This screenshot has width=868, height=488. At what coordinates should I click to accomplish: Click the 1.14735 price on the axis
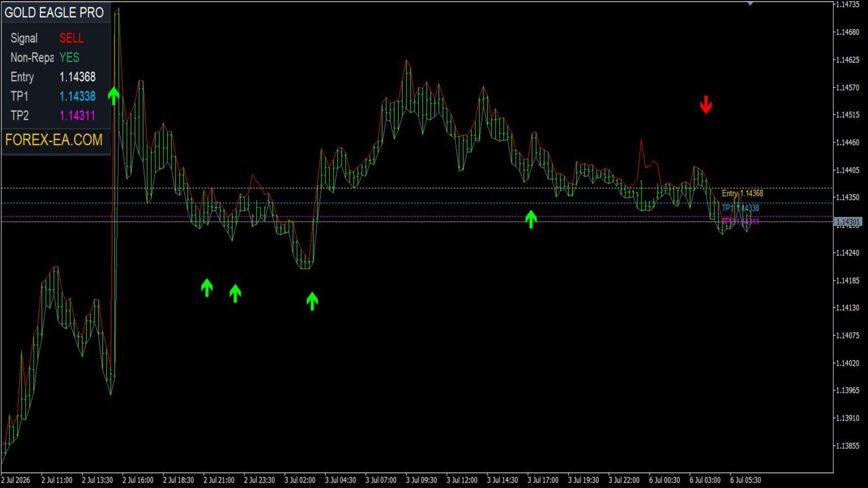847,5
